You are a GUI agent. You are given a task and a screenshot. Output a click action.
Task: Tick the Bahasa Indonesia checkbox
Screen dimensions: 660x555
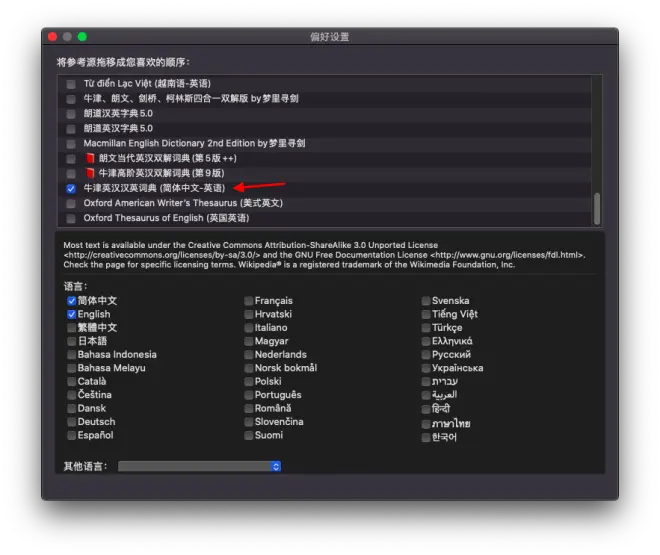(x=72, y=355)
